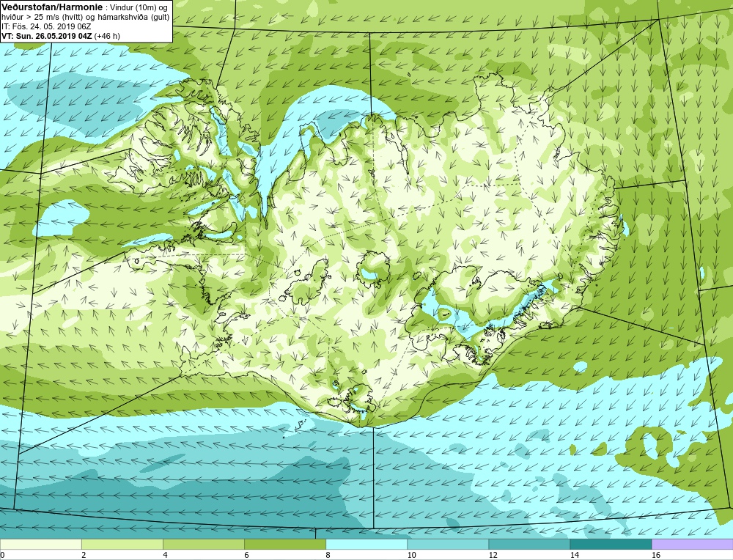Click the darker green 6–8 m/s legend swatch
733x560 pixels.
(284, 544)
